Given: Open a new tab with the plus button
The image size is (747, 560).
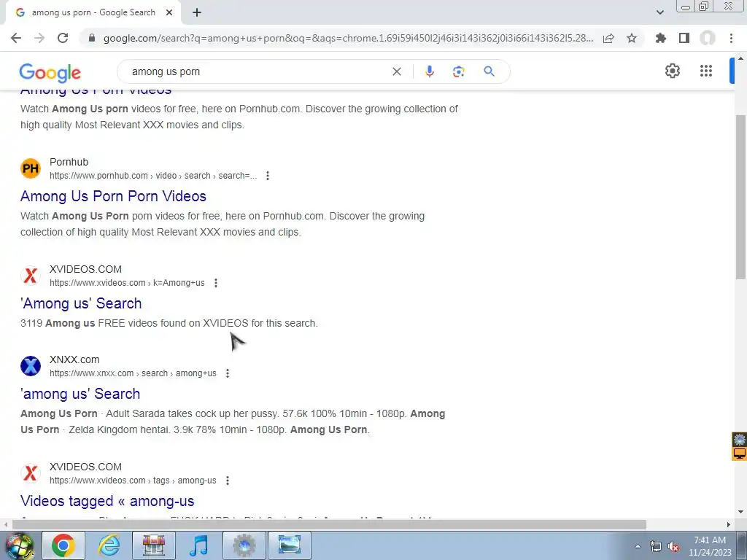Looking at the screenshot, I should click(x=197, y=13).
